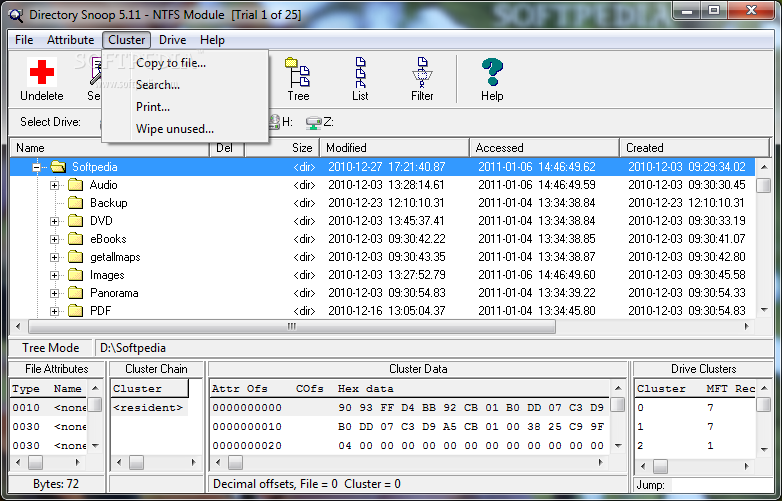Sort by Created column header
Image resolution: width=782 pixels, height=501 pixels.
[x=695, y=148]
